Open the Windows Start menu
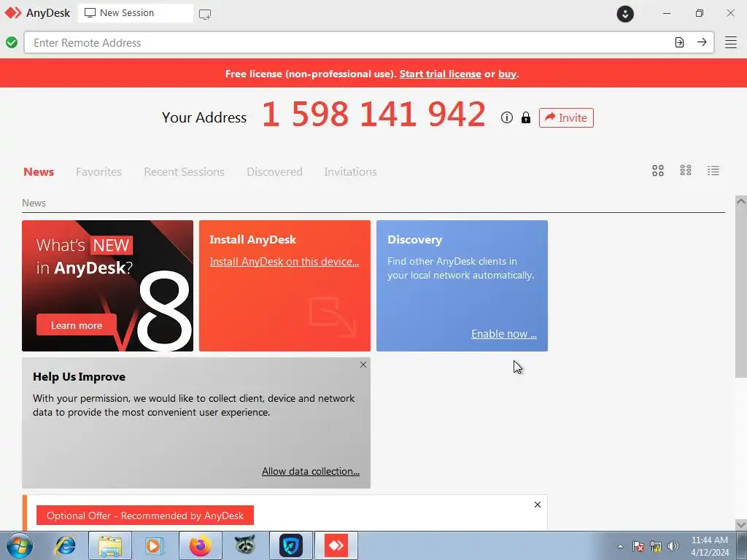The width and height of the screenshot is (747, 560). [x=20, y=545]
